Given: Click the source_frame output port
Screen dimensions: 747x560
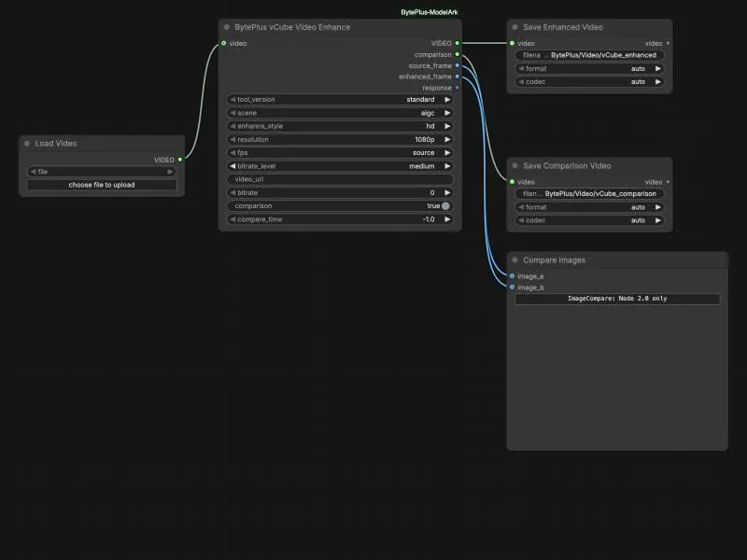Looking at the screenshot, I should [x=458, y=65].
